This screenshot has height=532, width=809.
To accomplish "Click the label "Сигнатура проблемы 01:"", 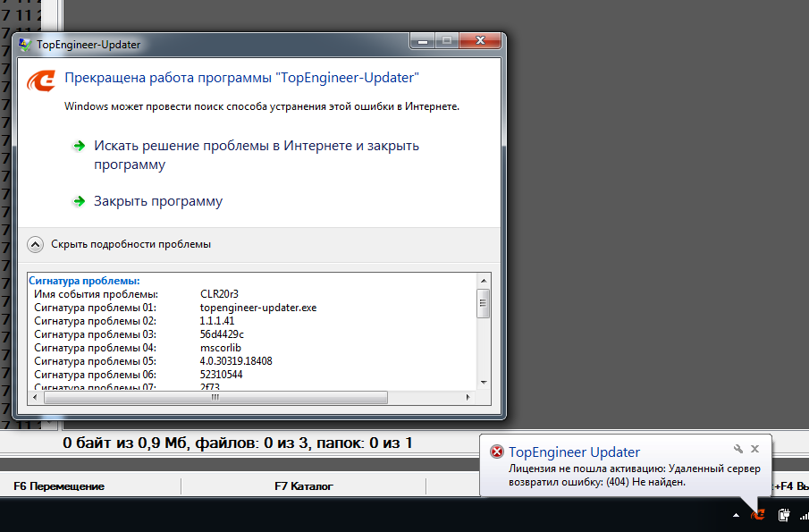I will [x=95, y=308].
